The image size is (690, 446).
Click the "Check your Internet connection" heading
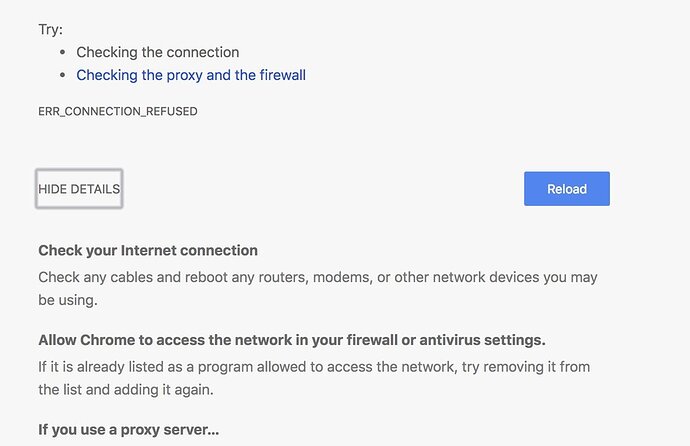coord(148,250)
